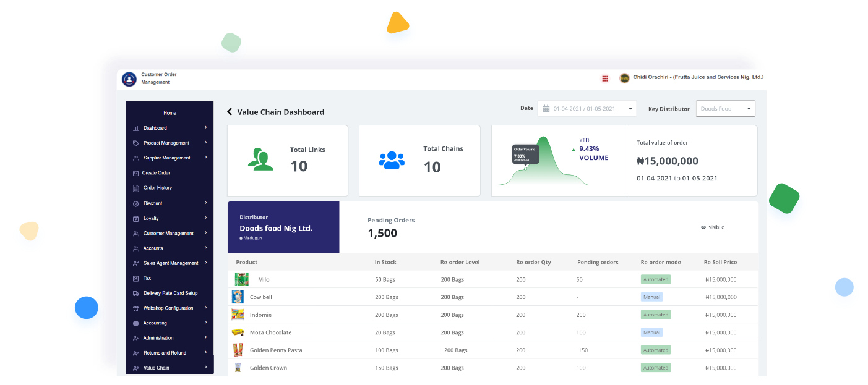Click the calendar icon in Date field

coord(546,109)
